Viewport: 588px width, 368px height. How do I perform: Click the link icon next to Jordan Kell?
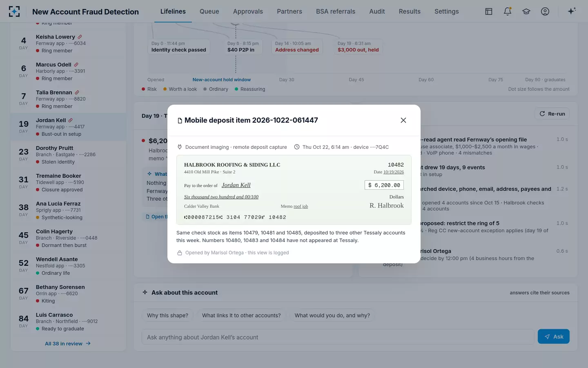tap(70, 120)
